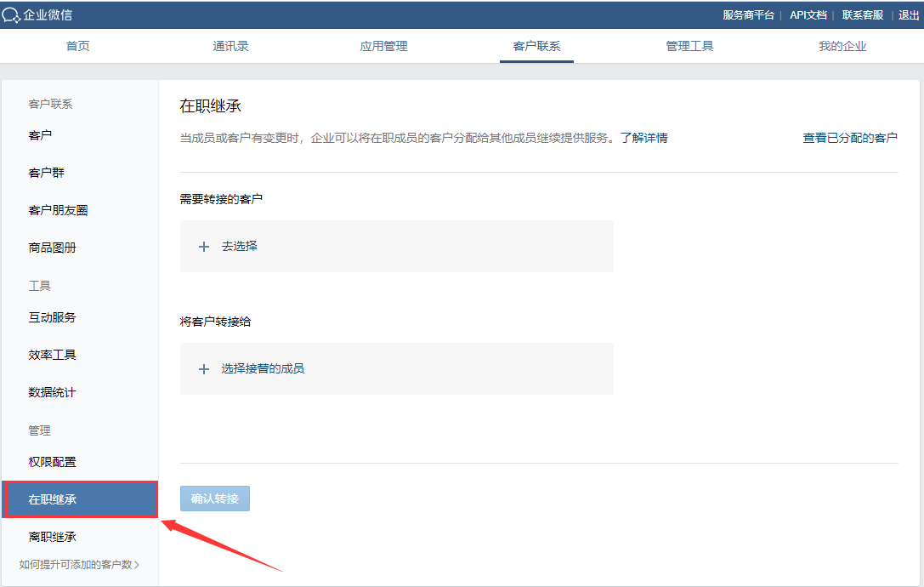The width and height of the screenshot is (924, 587).
Task: Click 联系客服 in top bar
Action: (863, 15)
